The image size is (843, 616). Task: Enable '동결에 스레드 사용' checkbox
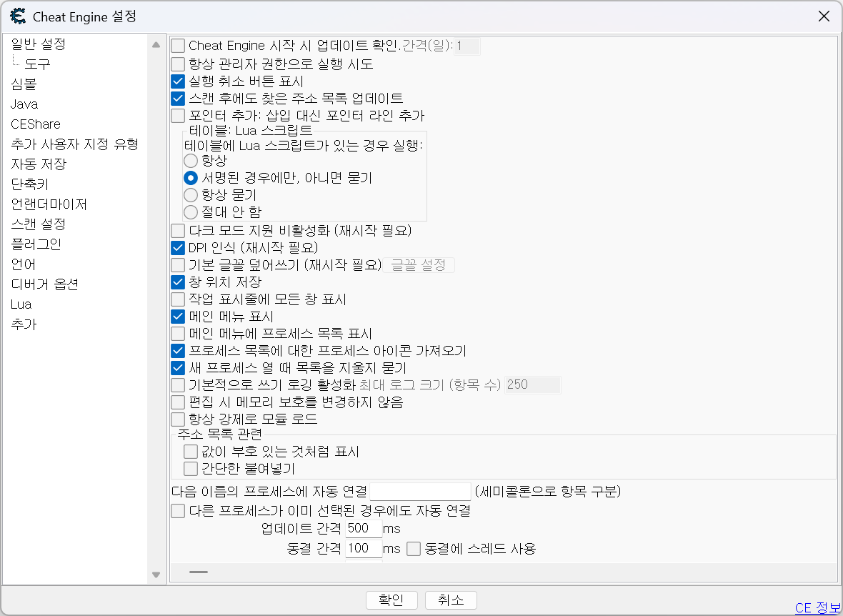click(414, 549)
